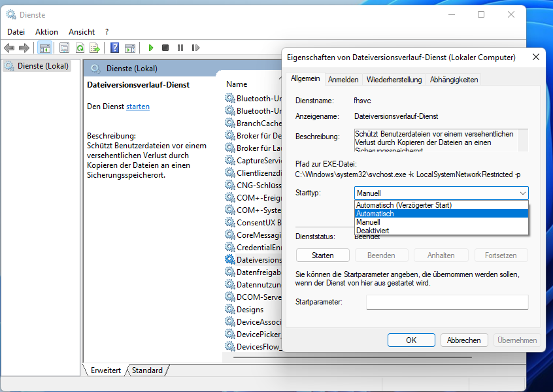Select the COM+-Ereign service row
This screenshot has height=392, width=553.
(x=253, y=198)
